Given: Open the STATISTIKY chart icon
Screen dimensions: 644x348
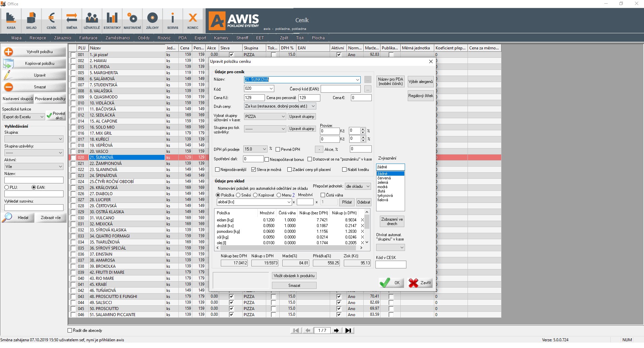Looking at the screenshot, I should (112, 20).
